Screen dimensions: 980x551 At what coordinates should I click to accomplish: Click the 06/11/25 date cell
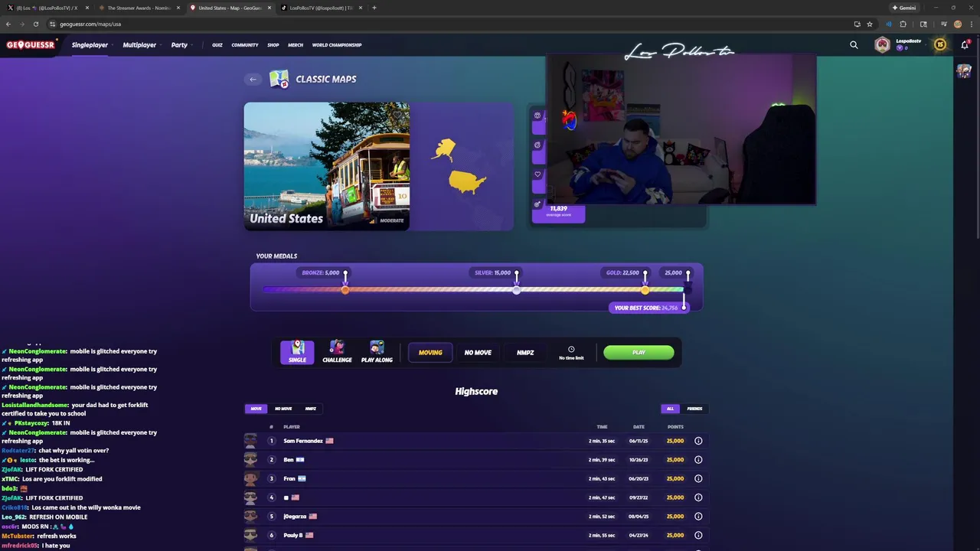coord(639,441)
